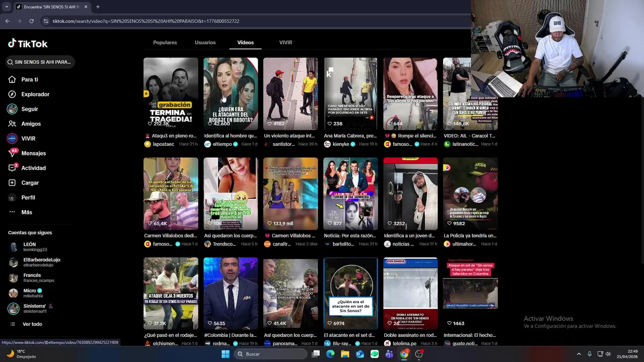
Task: Open the VIVIR live icon in sidebar
Action: (x=12, y=138)
